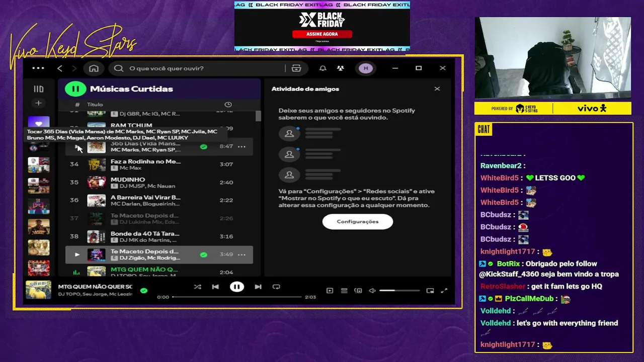The image size is (644, 362).
Task: Toggle liked checkmark on 'Te Maceto' 3:49 row
Action: (204, 254)
